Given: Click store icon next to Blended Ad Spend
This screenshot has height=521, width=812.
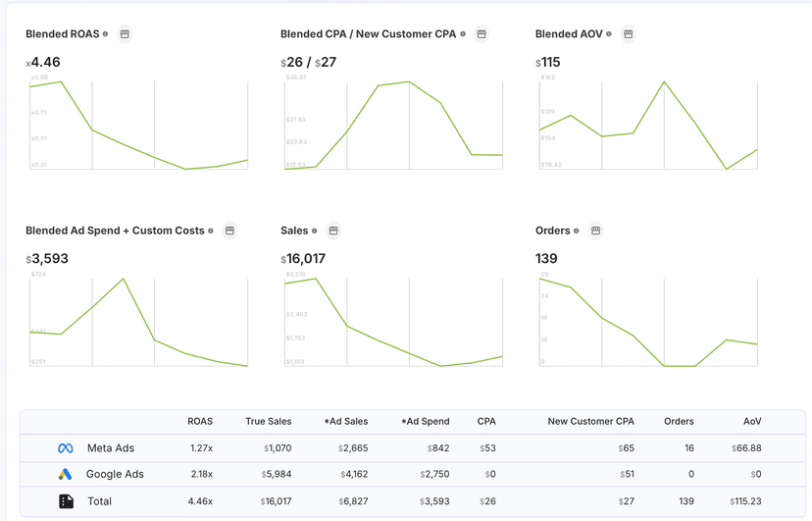Looking at the screenshot, I should [x=229, y=231].
